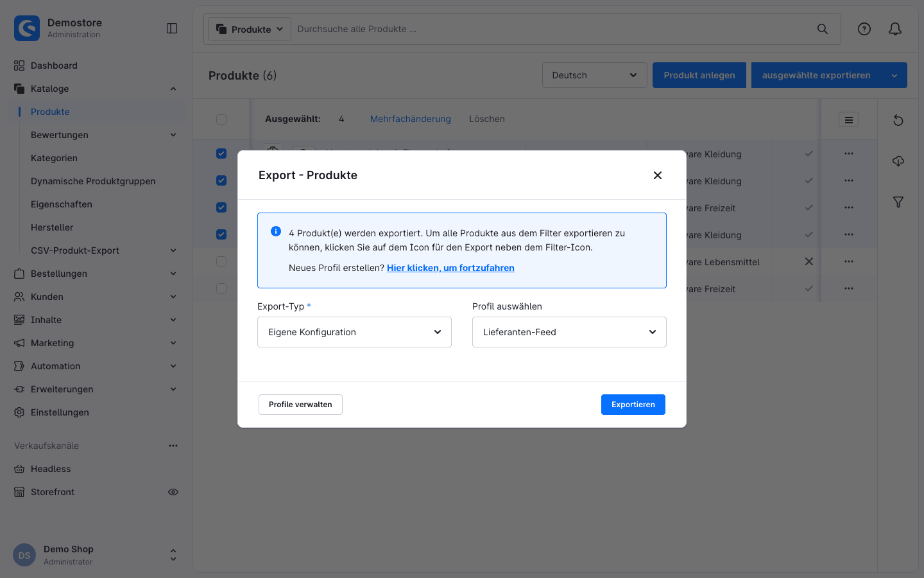The width and height of the screenshot is (924, 578).
Task: Toggle Storefront visibility eye icon
Action: coord(173,492)
